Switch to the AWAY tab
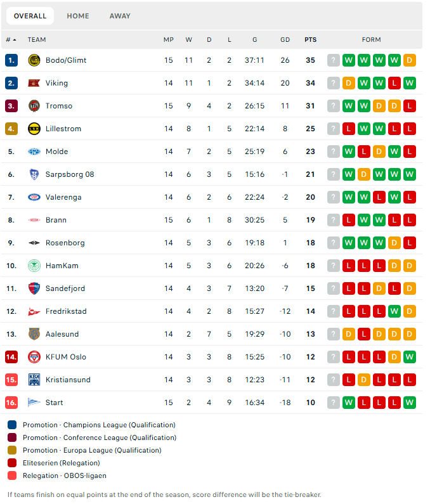This screenshot has width=430, height=504. pos(120,16)
